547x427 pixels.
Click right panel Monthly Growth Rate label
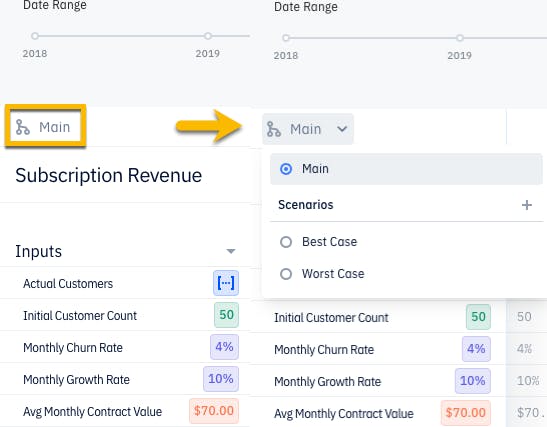click(x=327, y=381)
